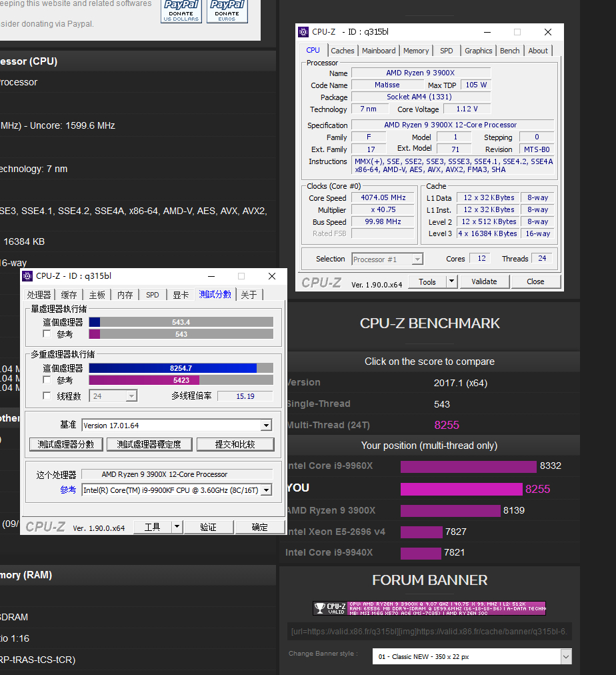Open the SPD tab in Chinese CPU-Z
This screenshot has height=675, width=616.
[x=152, y=295]
